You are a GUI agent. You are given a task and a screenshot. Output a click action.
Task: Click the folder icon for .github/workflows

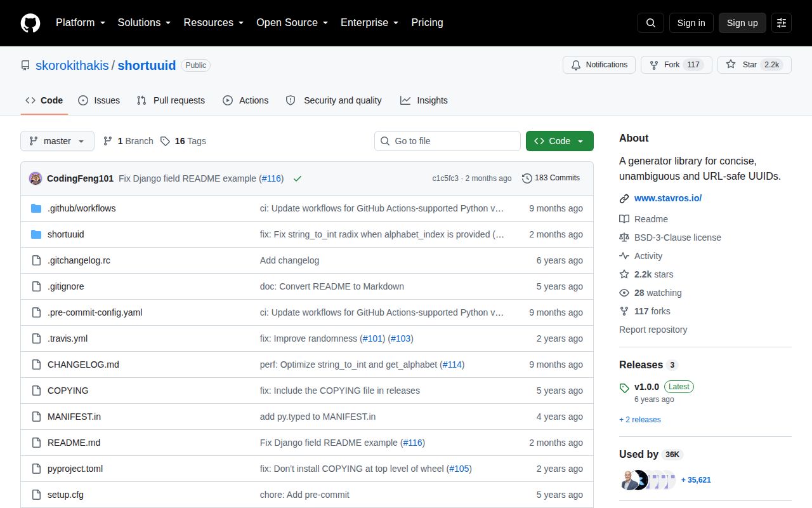pos(36,208)
